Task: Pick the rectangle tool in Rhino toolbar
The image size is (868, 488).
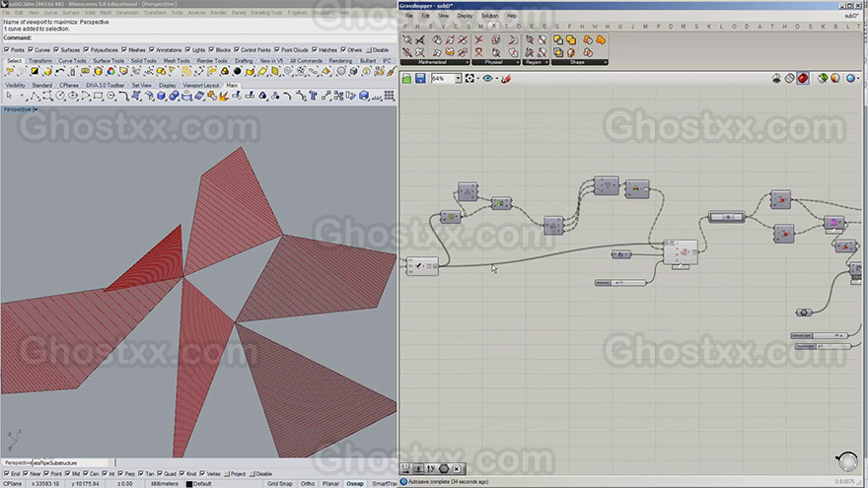Action: [98, 97]
